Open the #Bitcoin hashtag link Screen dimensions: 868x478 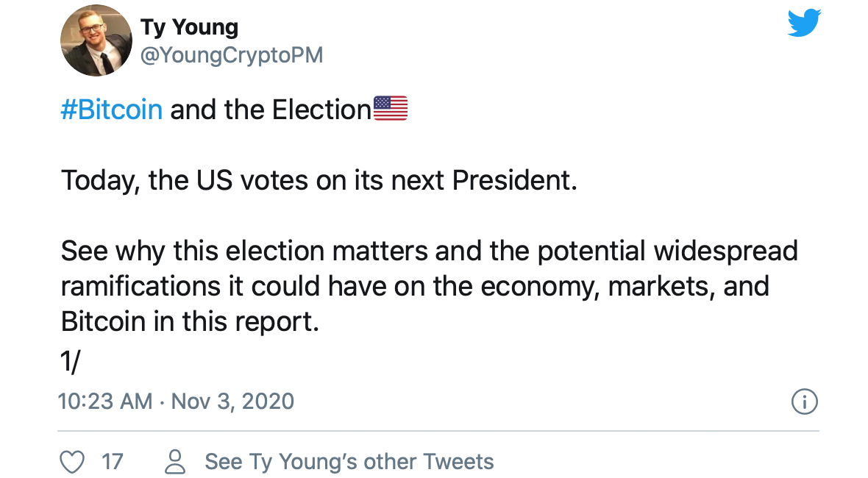coord(111,110)
